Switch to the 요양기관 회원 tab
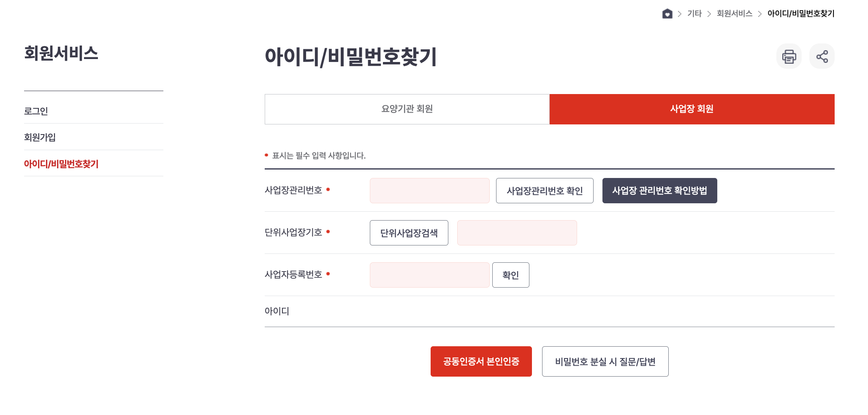This screenshot has height=415, width=868. 406,109
